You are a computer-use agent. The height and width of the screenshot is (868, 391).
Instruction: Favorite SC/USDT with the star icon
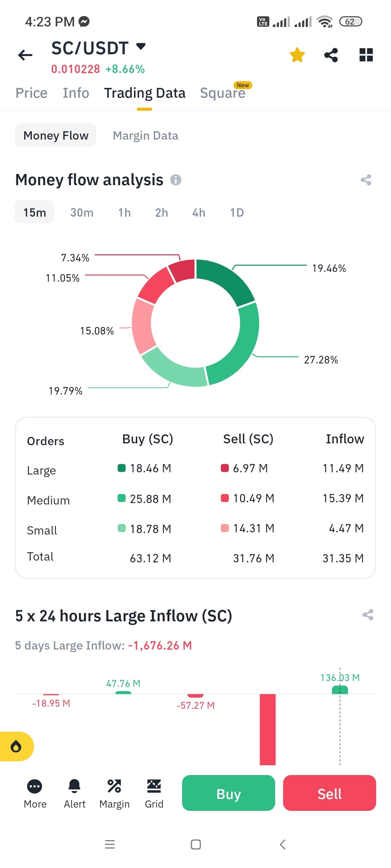click(297, 55)
